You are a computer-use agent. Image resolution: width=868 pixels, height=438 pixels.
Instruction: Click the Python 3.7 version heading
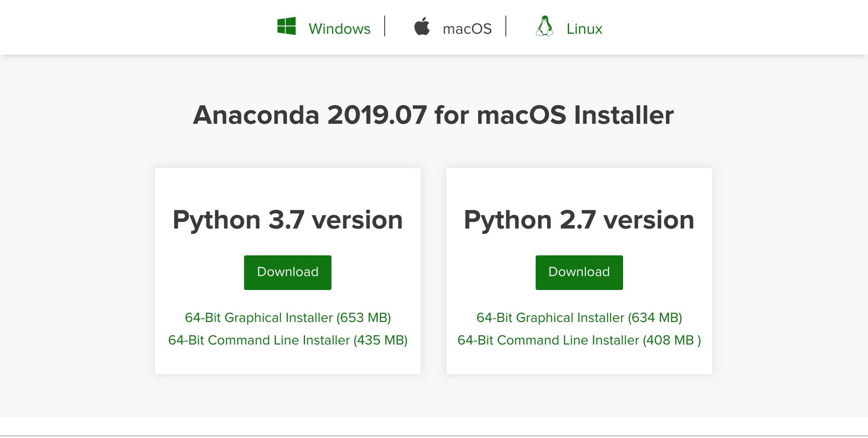pyautogui.click(x=288, y=220)
